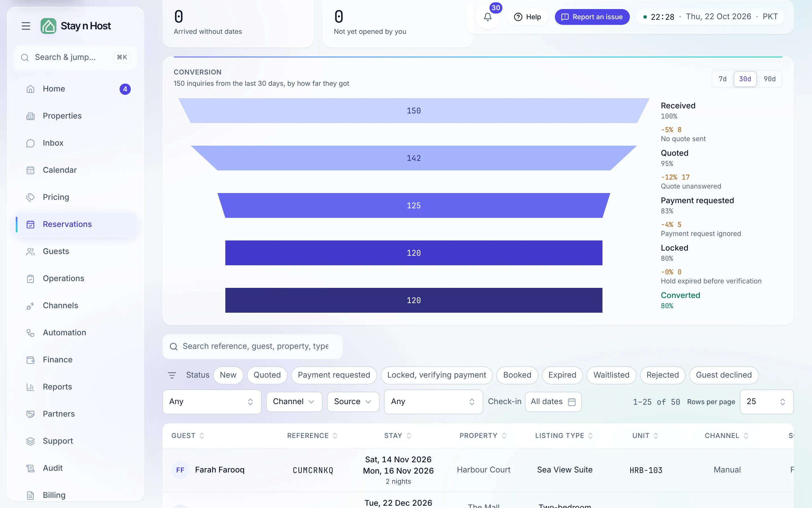The width and height of the screenshot is (812, 508).
Task: Toggle the Guest declined filter chip
Action: coord(724,375)
